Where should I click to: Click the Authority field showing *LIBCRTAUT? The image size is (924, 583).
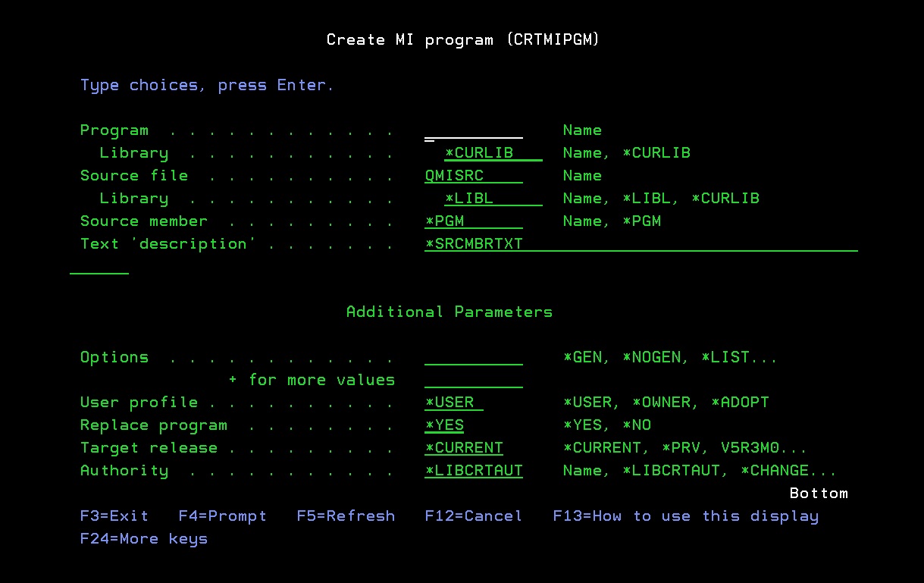474,471
